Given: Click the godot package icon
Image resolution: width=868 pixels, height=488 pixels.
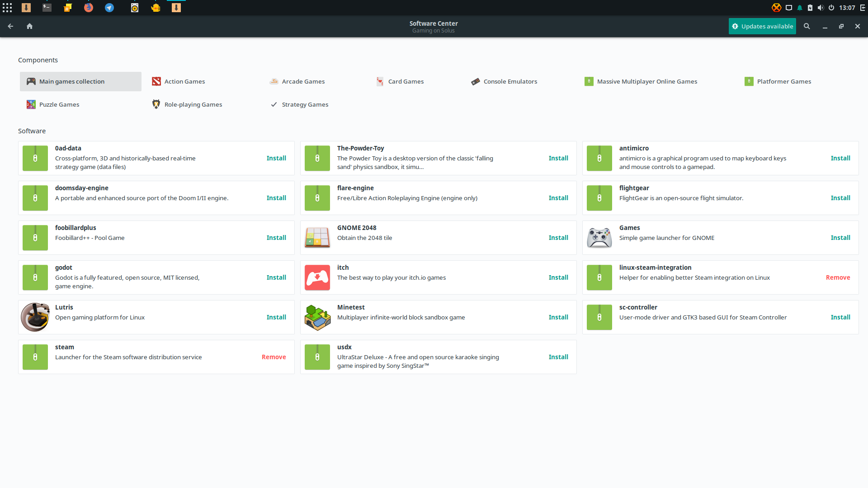Looking at the screenshot, I should coord(35,277).
